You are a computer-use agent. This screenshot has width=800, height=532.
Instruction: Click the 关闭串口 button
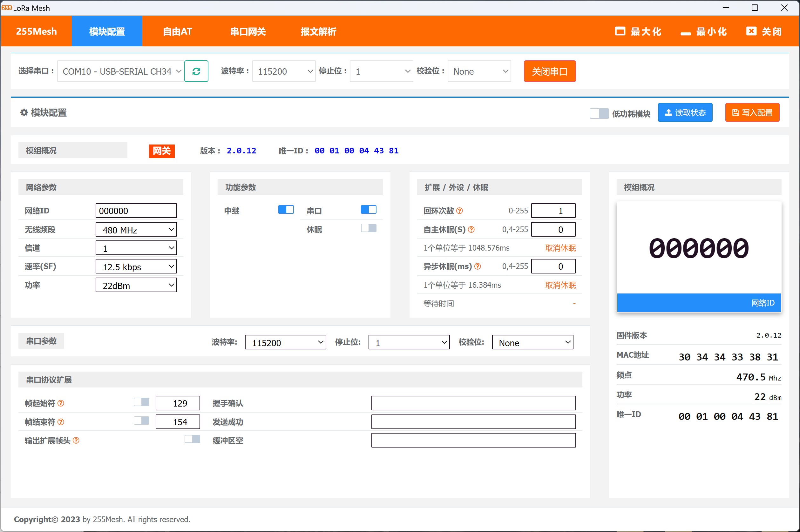pyautogui.click(x=550, y=71)
